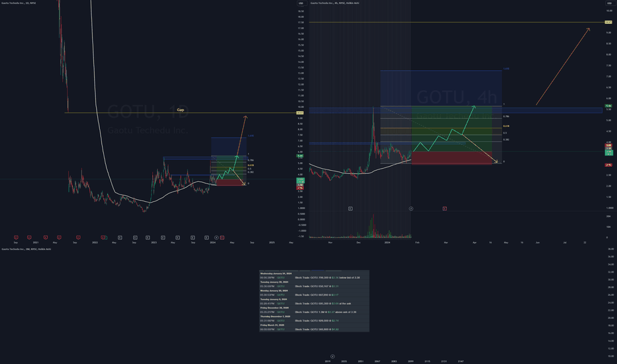The height and width of the screenshot is (364, 617).
Task: Select the Gaotu Techedu 1D chart title
Action: coord(19,3)
